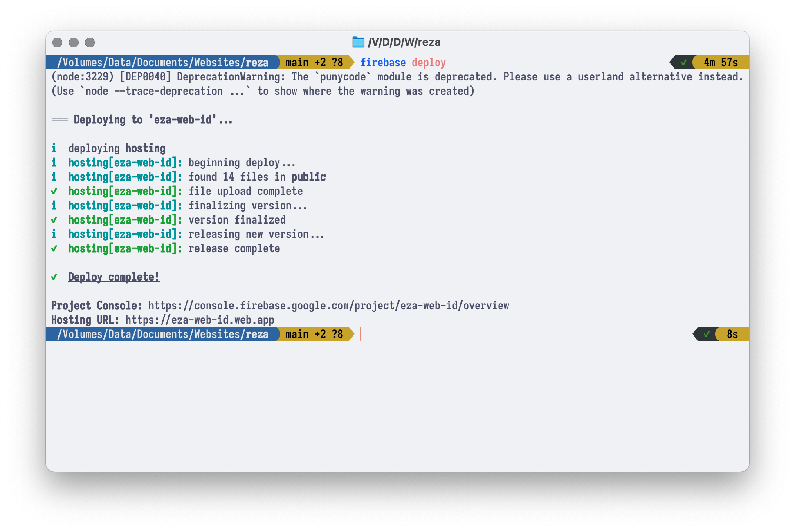Screen dimensions: 795x532
Task: Click the 'releasing new version...' text
Action: tap(256, 234)
